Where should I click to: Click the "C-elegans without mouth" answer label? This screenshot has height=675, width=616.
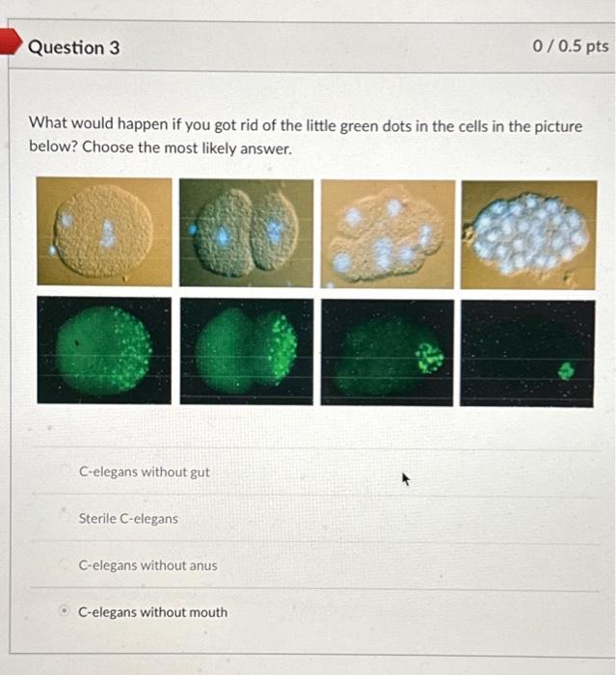pos(153,612)
